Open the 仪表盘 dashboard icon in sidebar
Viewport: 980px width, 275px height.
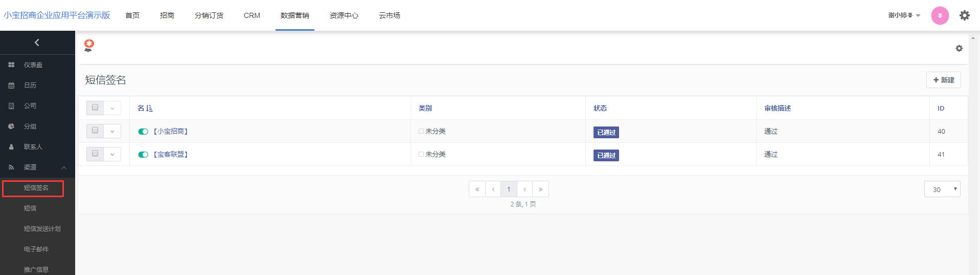coord(11,65)
